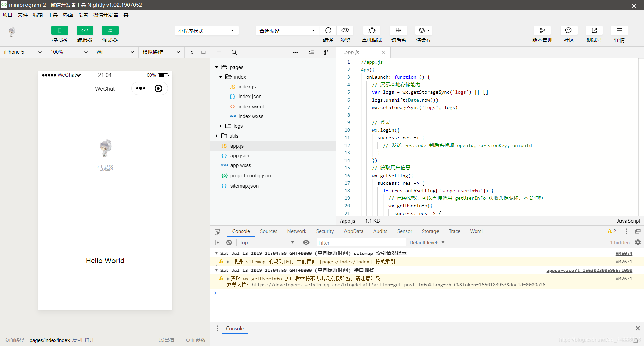Collapse the index folder

coord(221,77)
